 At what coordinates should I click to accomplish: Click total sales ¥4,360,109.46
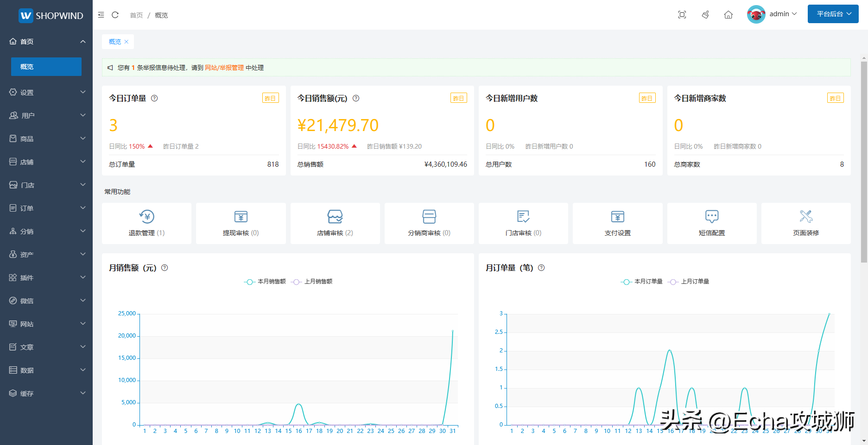[x=446, y=164]
